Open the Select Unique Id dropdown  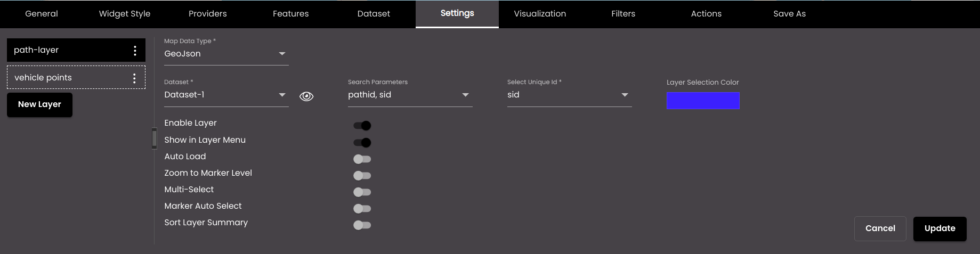(570, 95)
